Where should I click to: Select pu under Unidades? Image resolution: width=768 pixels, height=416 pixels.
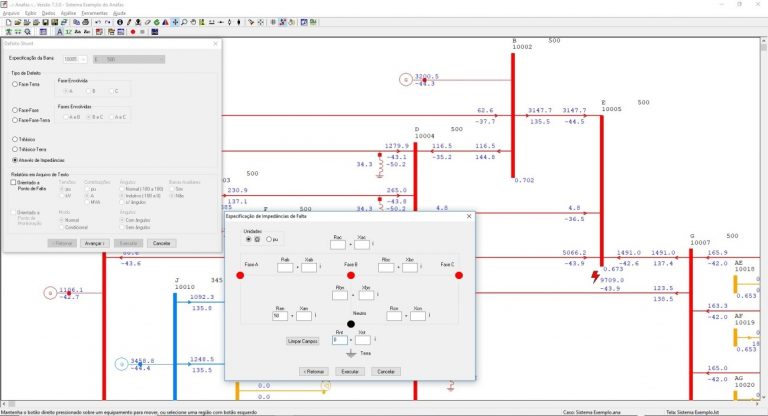(267, 240)
